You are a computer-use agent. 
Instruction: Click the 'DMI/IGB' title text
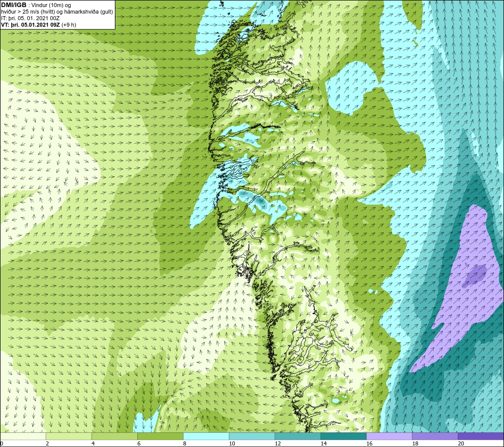coord(14,5)
